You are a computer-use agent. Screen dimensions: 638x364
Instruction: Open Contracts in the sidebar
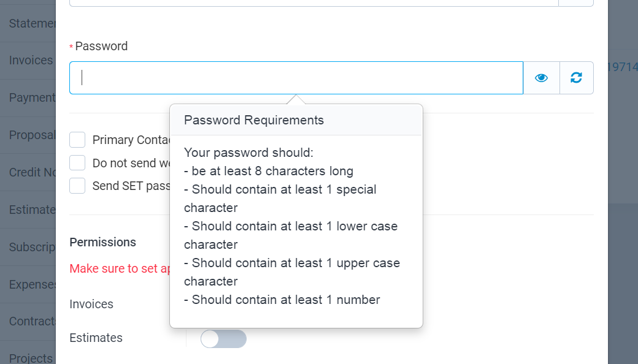[x=32, y=321]
